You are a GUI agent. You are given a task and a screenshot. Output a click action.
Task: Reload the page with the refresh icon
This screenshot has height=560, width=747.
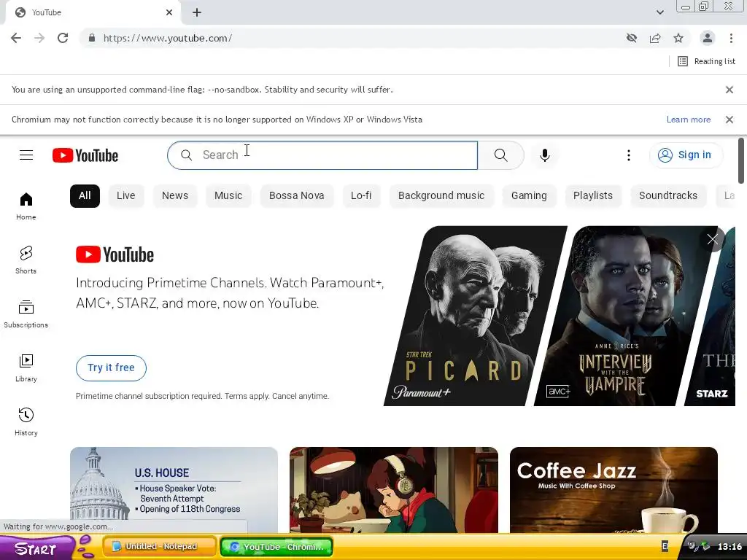click(x=63, y=38)
